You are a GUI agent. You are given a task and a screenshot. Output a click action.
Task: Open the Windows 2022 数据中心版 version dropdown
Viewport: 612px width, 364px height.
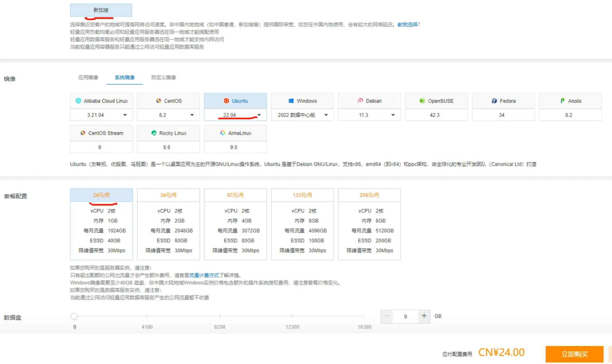[302, 115]
